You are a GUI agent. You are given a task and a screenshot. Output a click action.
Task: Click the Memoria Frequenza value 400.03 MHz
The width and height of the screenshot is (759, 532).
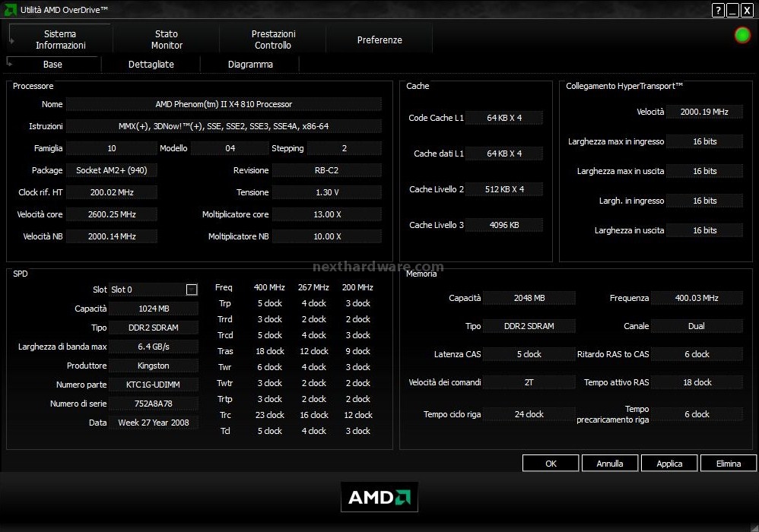tap(697, 298)
